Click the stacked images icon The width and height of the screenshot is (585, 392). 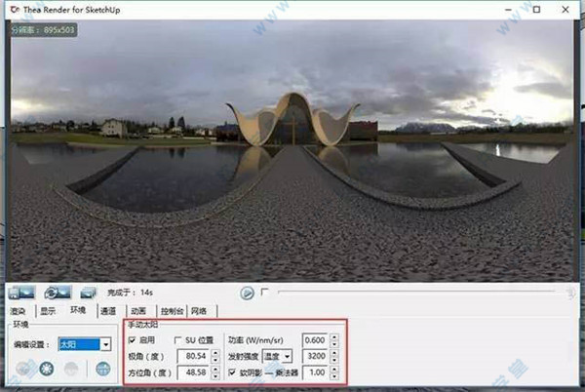point(88,293)
